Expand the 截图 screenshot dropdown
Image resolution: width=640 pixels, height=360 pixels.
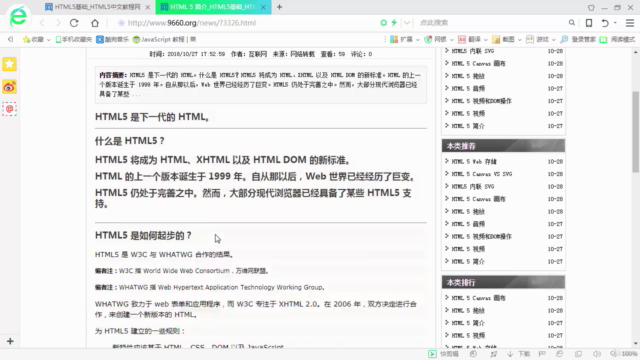519,40
